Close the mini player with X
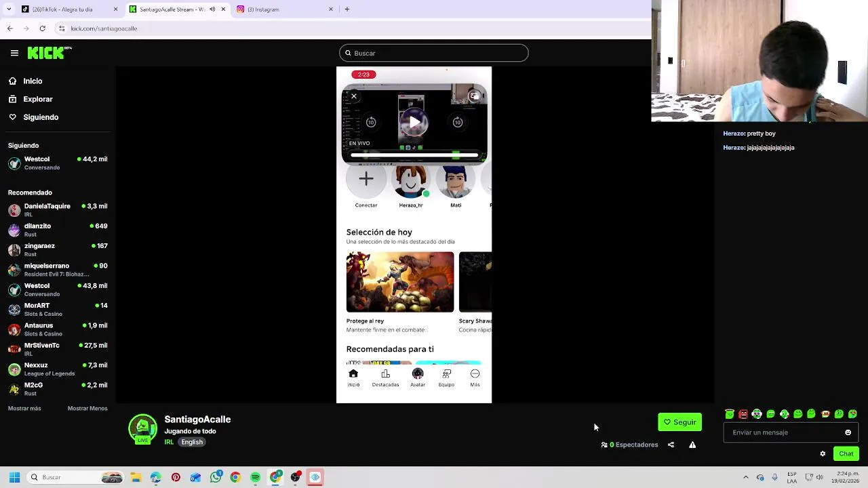 tap(353, 96)
